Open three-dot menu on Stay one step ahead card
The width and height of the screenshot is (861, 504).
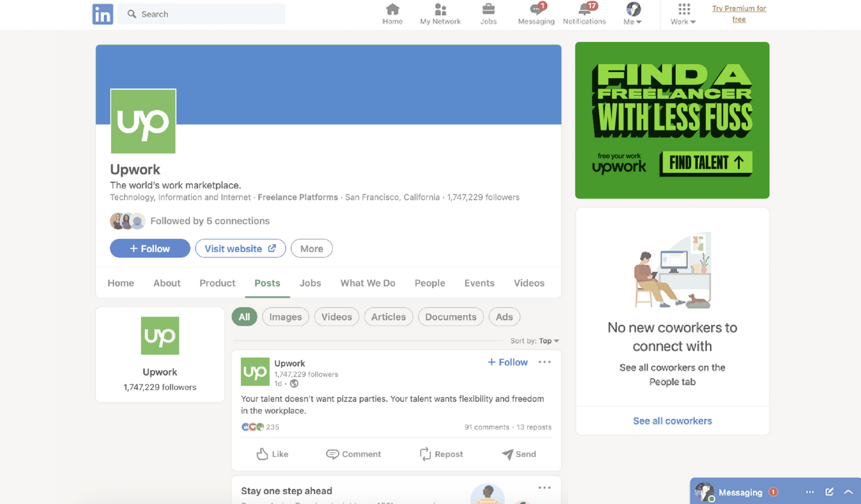tap(545, 488)
